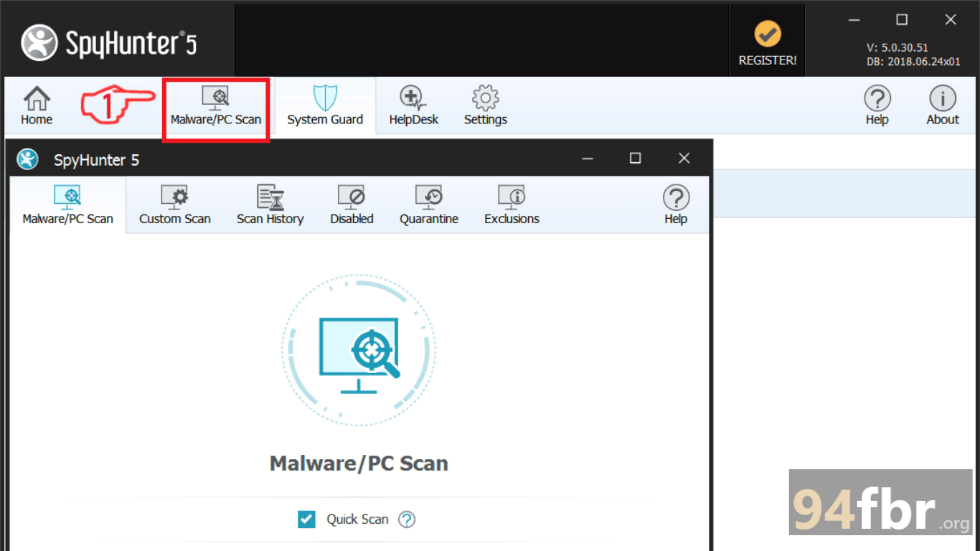Click the "SpyHunter 5" front window title text

click(97, 160)
